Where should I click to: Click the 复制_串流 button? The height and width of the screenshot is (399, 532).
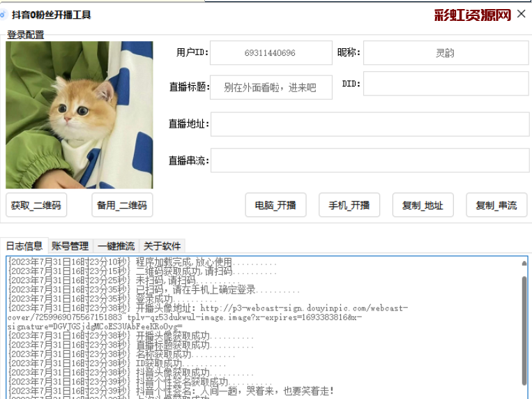point(496,206)
